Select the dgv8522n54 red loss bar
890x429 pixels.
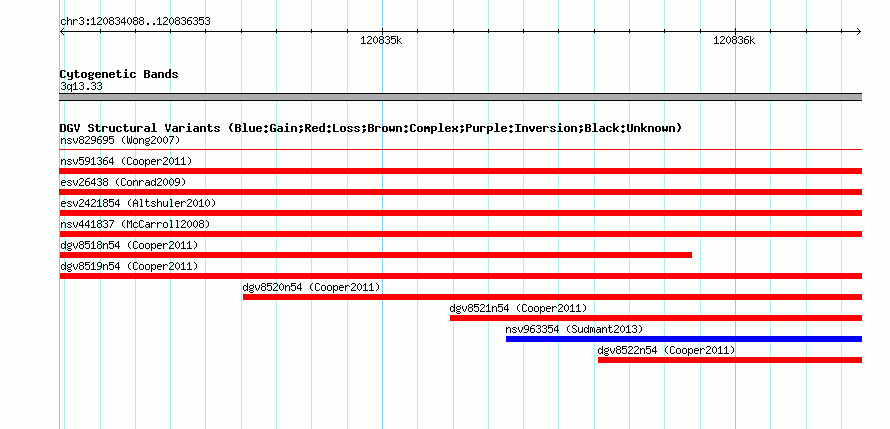pos(730,360)
